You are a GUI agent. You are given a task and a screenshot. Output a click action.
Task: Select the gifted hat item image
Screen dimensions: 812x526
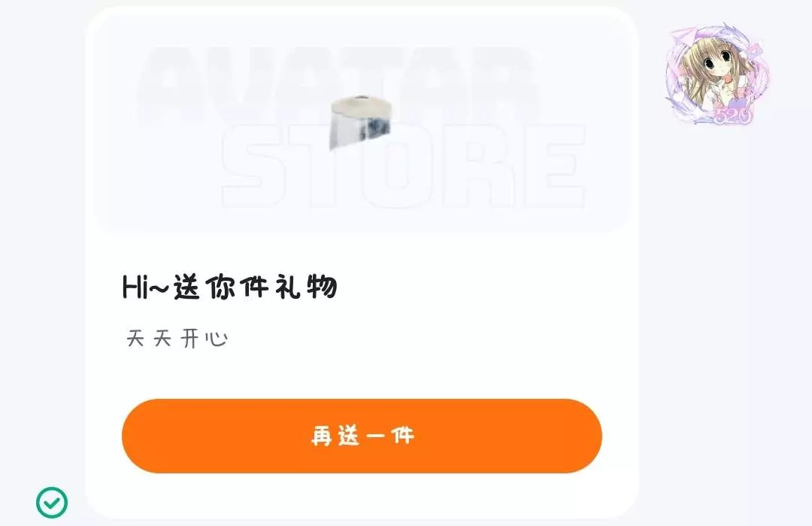[x=361, y=121]
